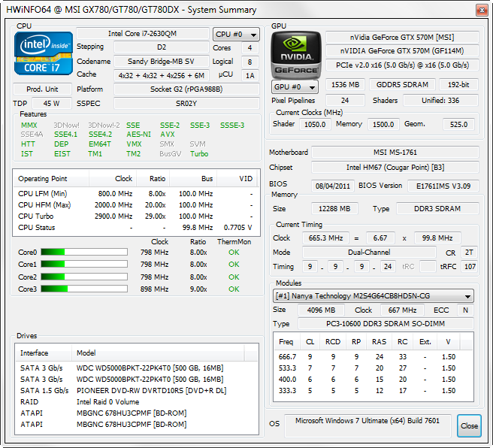Viewport: 493px width, 448px height.
Task: Select the 533.3 frequency timing row
Action: (x=374, y=368)
